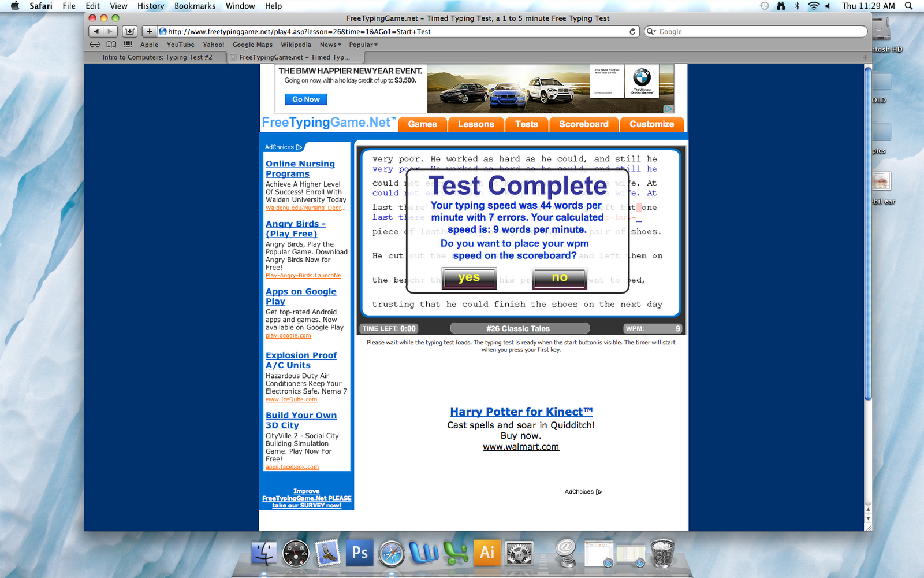Image resolution: width=924 pixels, height=578 pixels.
Task: Open Mail stamp icon in the Dock
Action: (327, 553)
